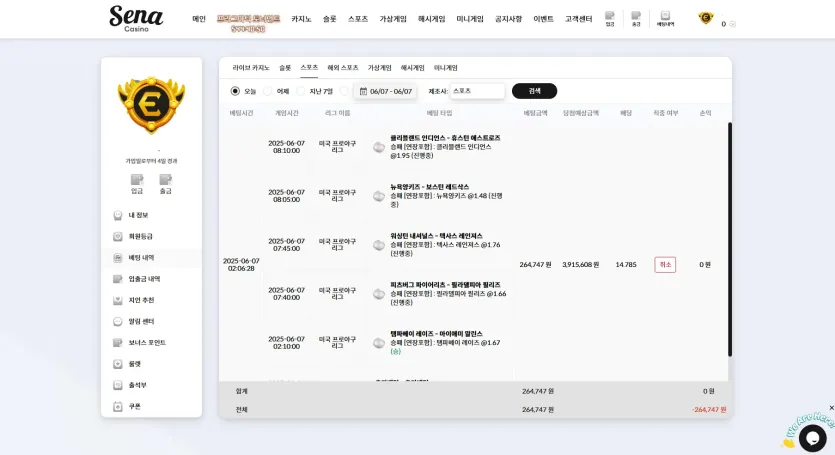Click the odds value 14.785
Viewport: 835px width, 455px height.
pyautogui.click(x=626, y=265)
